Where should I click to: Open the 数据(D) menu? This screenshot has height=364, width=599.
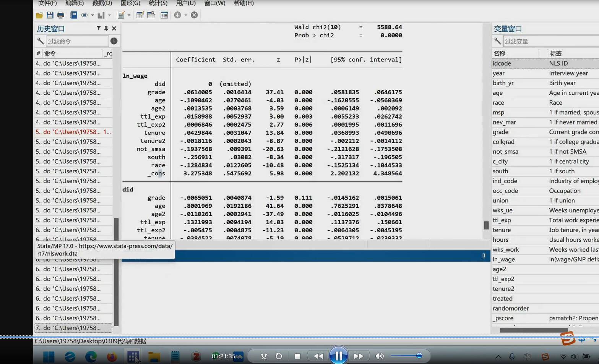(x=102, y=3)
